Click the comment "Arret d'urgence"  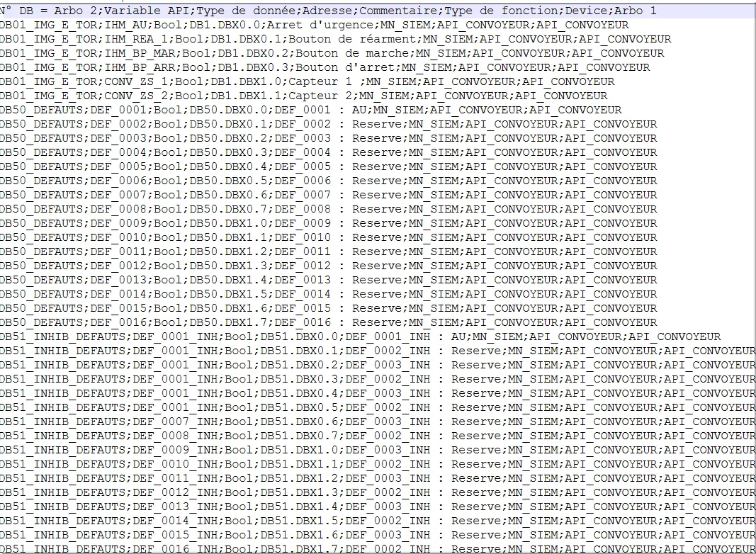click(320, 25)
